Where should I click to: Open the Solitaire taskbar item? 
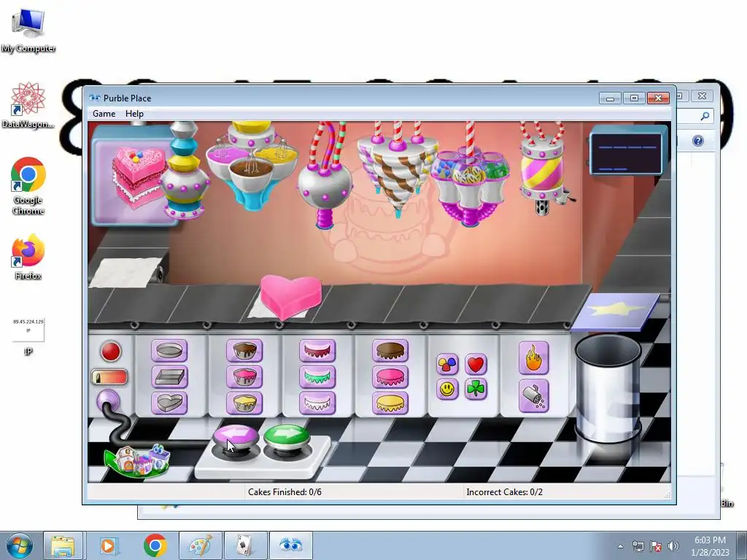pos(245,545)
